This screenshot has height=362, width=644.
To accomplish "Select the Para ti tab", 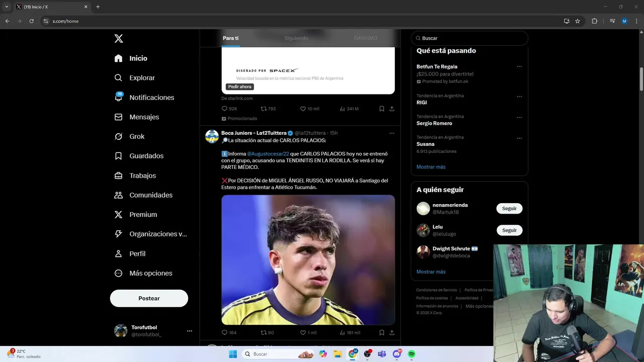I will tap(230, 38).
